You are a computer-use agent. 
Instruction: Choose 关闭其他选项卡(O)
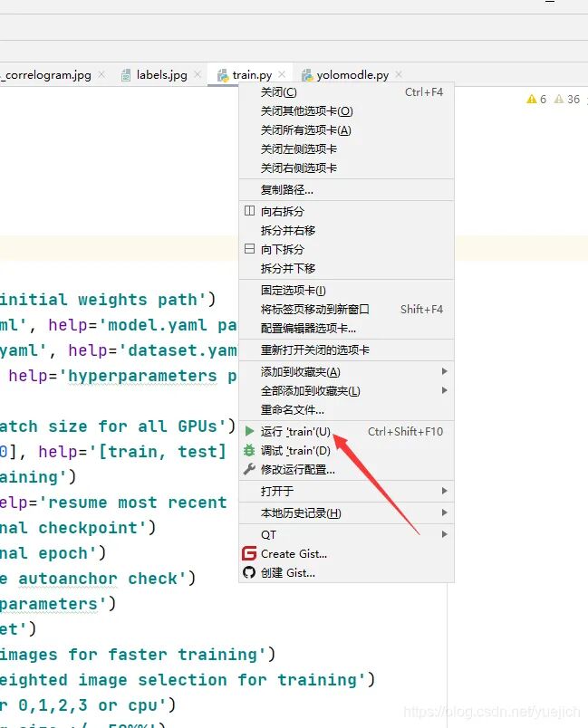click(346, 111)
